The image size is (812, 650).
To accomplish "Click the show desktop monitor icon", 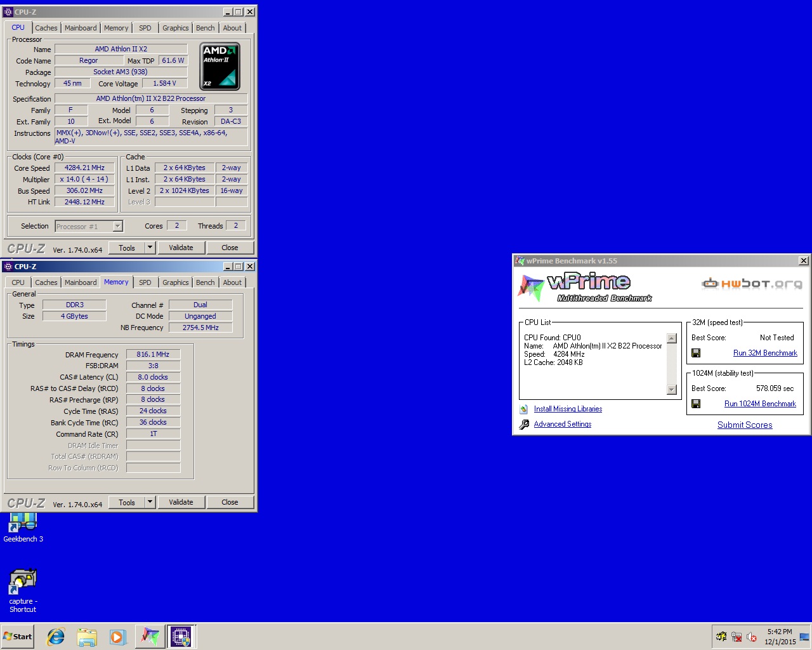I will click(x=804, y=637).
